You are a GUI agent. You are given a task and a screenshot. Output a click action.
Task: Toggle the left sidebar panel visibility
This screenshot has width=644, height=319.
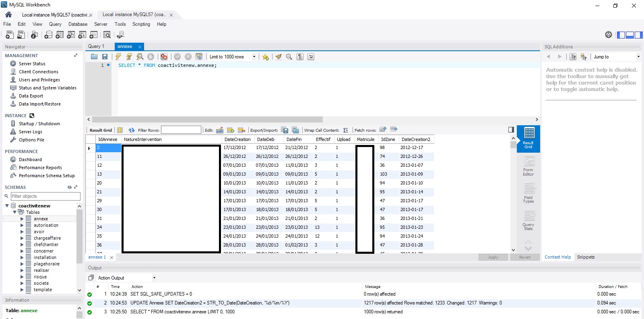tap(621, 35)
